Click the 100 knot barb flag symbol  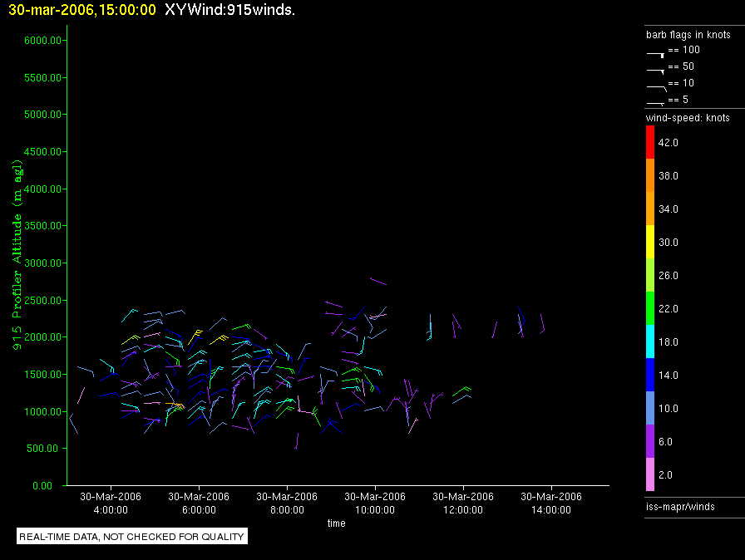(655, 55)
